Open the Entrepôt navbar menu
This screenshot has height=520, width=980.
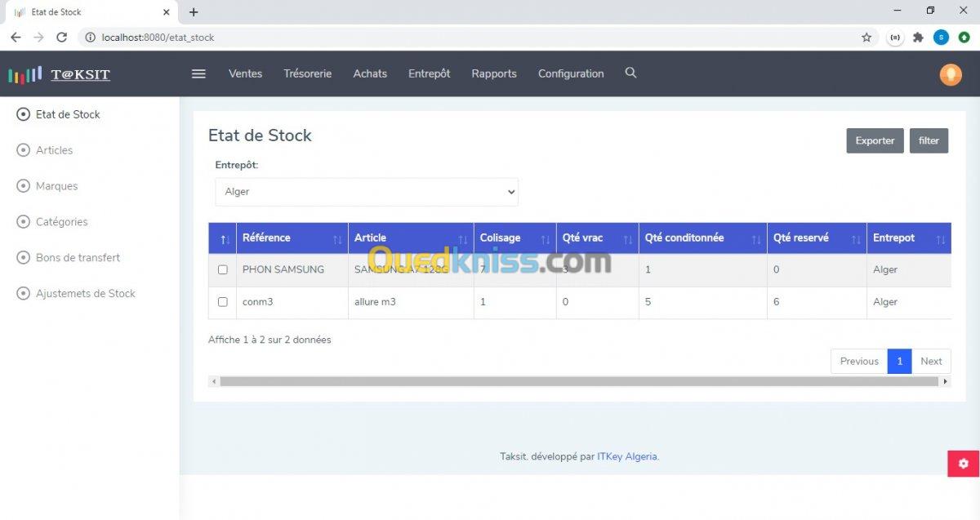tap(430, 73)
